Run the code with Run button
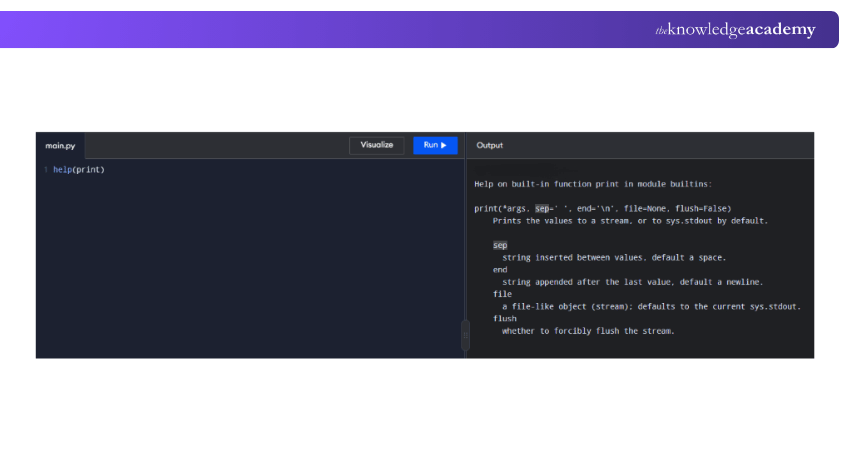 pos(435,145)
